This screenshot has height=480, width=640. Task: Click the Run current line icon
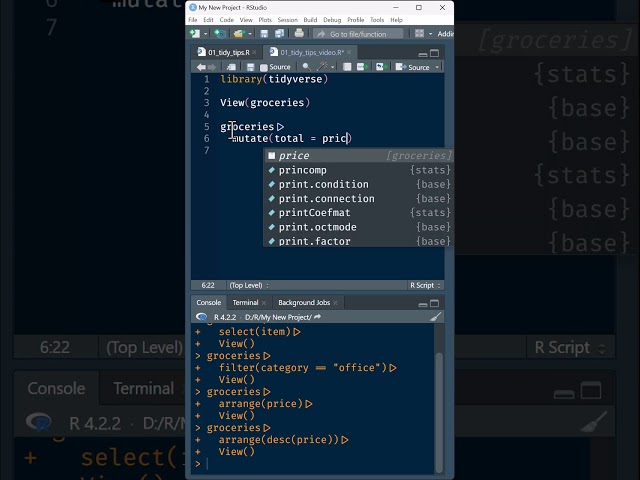pyautogui.click(x=362, y=67)
